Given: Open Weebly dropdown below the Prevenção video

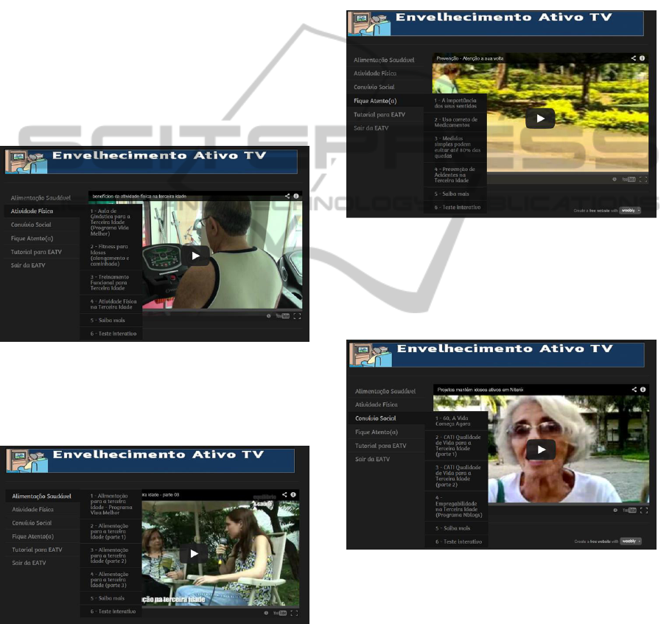Looking at the screenshot, I should click(x=630, y=210).
